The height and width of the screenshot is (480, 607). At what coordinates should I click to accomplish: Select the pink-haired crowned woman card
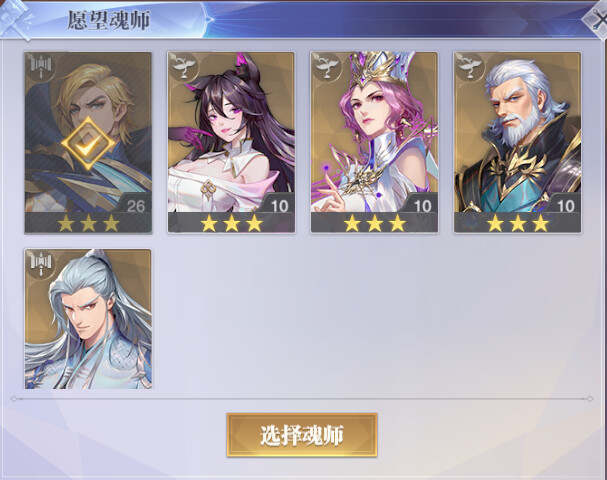click(374, 142)
